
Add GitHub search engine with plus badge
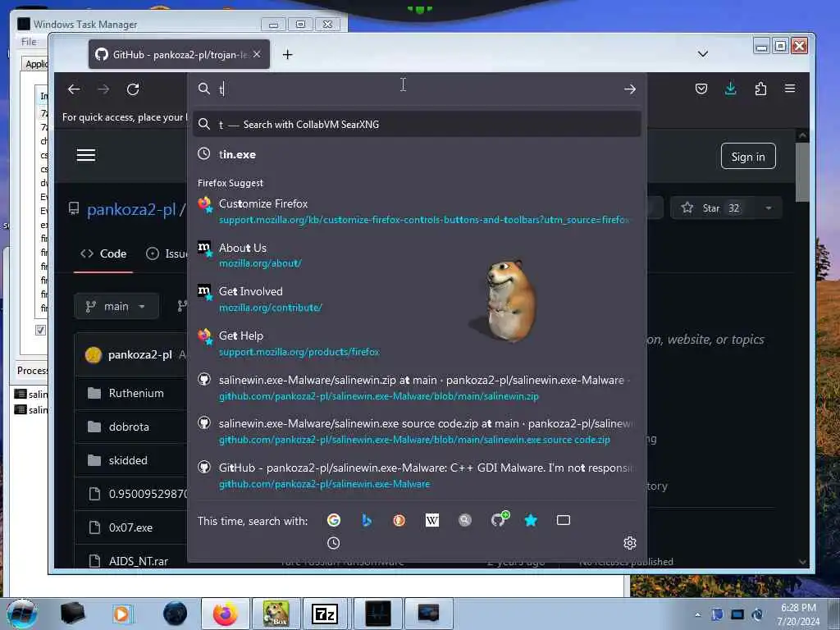click(499, 519)
